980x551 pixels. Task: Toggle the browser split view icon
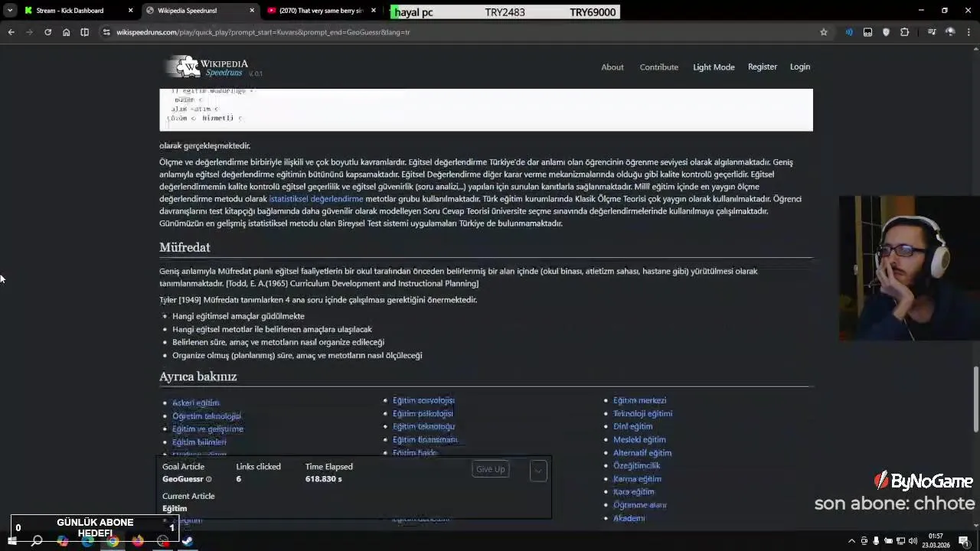click(84, 32)
